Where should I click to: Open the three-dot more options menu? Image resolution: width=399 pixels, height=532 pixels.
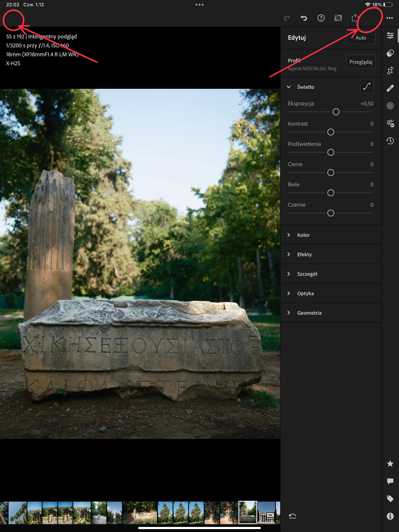[389, 18]
